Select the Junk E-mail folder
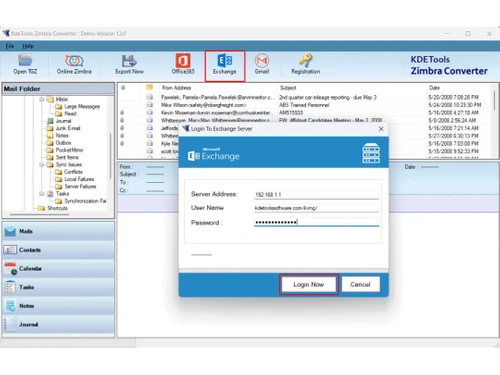 (68, 128)
